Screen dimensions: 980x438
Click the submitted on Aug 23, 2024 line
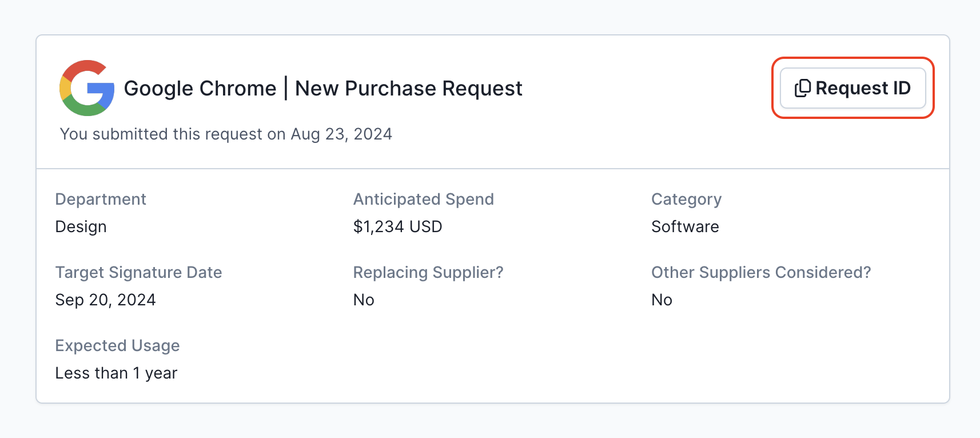coord(226,134)
